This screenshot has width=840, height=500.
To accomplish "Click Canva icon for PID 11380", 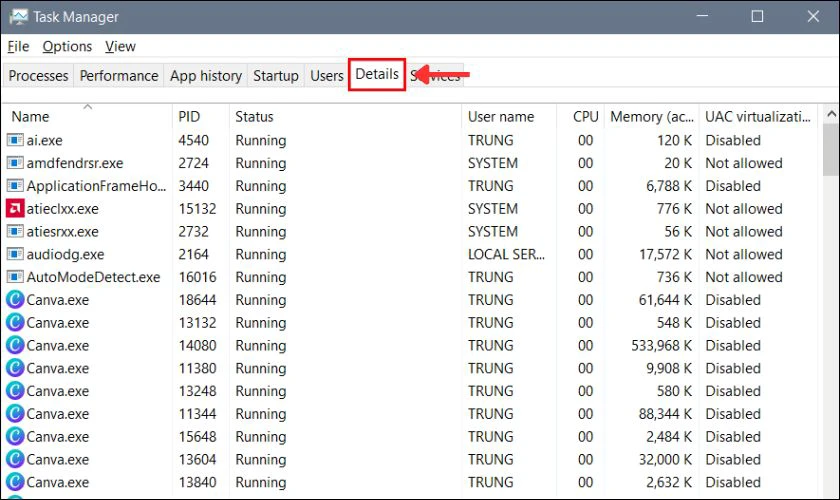I will click(x=15, y=368).
